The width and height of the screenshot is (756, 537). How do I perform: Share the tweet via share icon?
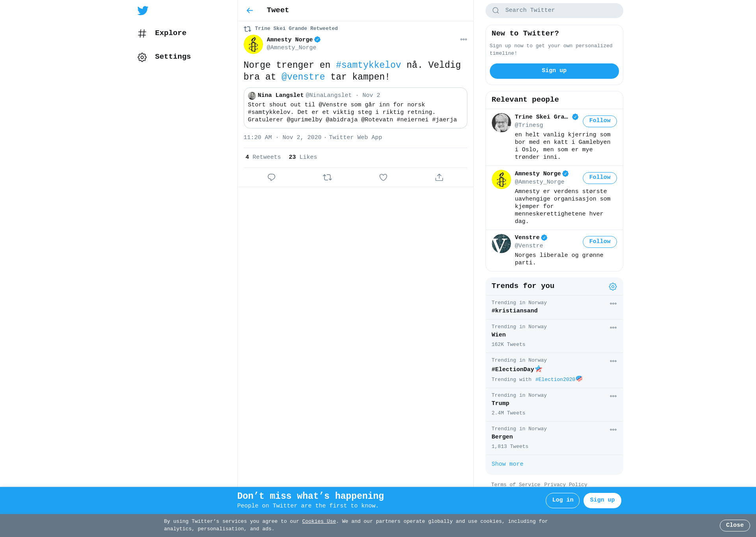coord(439,177)
